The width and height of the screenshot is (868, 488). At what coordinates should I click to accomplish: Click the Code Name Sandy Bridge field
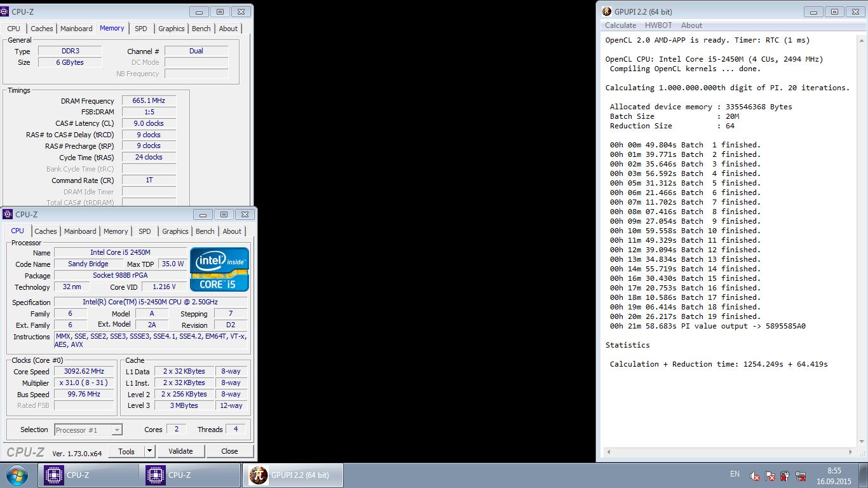coord(88,264)
